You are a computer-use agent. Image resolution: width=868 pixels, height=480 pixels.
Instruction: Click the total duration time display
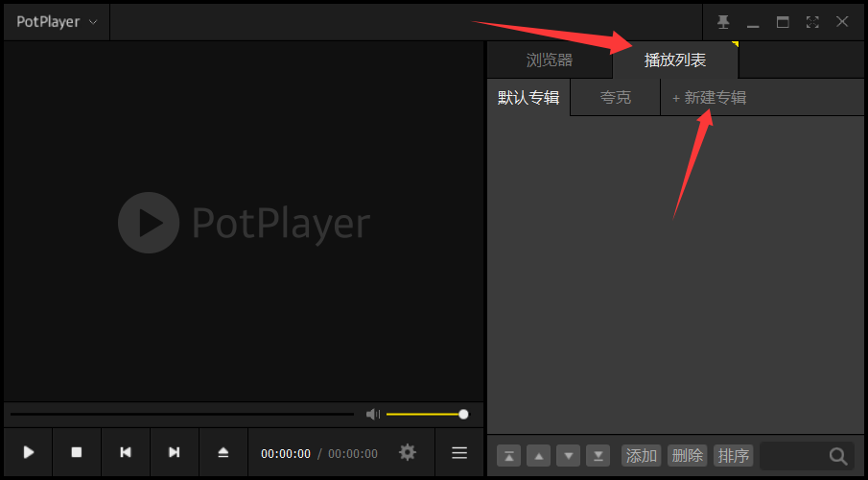[353, 454]
